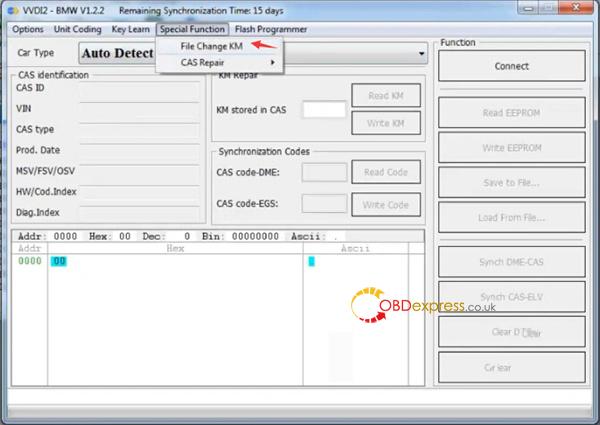This screenshot has height=425, width=600.
Task: Select the Auto Detect car type box
Action: pos(253,53)
